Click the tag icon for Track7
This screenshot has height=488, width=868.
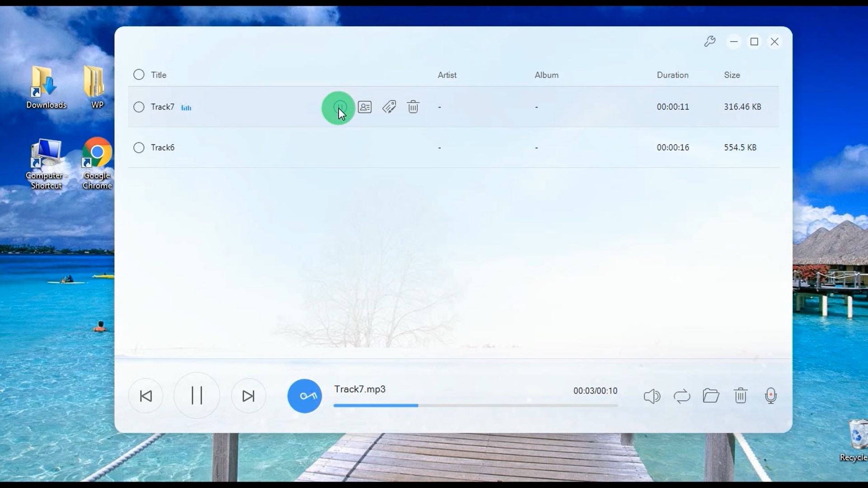(x=389, y=107)
